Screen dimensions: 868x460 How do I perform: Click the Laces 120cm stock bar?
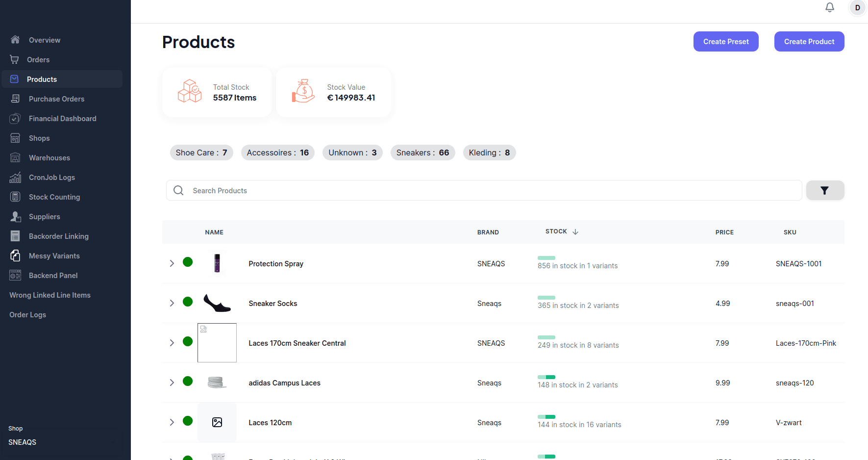pos(546,416)
